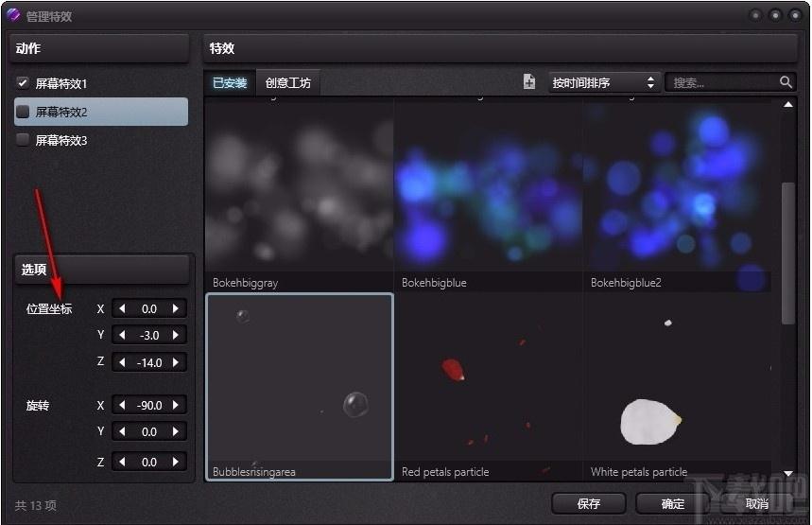The width and height of the screenshot is (812, 525).
Task: Click scroll up arrow in effects list
Action: pyautogui.click(x=788, y=105)
